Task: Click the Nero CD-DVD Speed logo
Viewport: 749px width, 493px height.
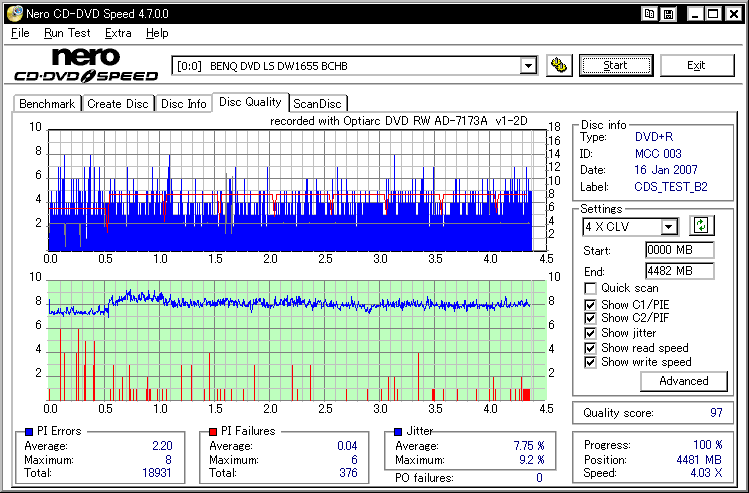Action: tap(86, 66)
